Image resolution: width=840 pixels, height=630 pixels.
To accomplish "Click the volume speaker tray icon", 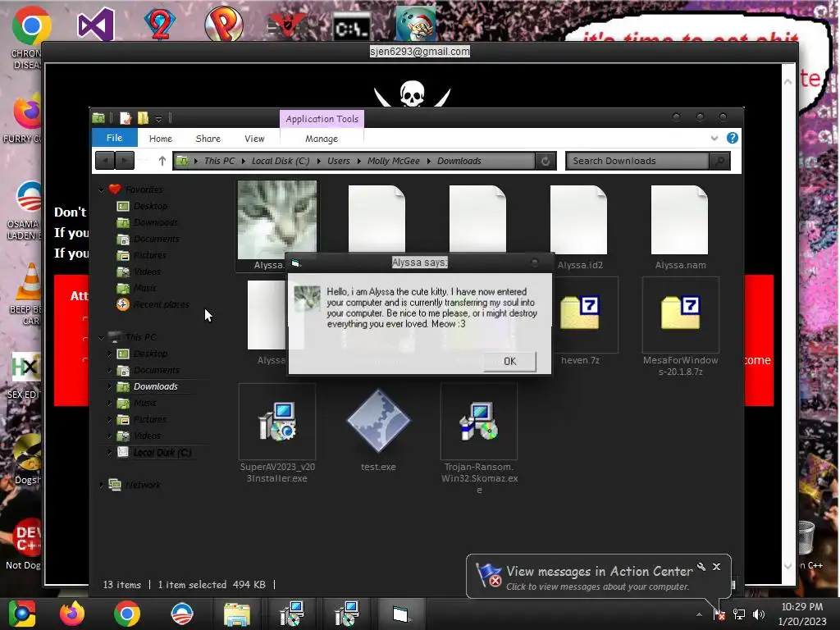I will click(x=758, y=614).
